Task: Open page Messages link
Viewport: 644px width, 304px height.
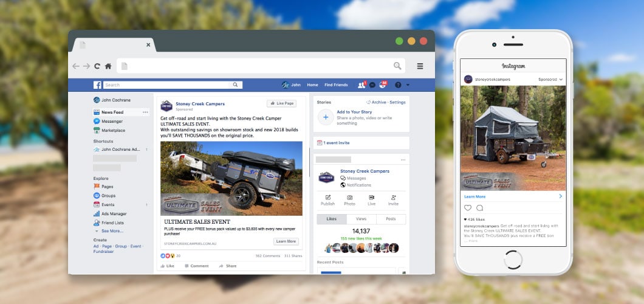Action: coord(353,178)
